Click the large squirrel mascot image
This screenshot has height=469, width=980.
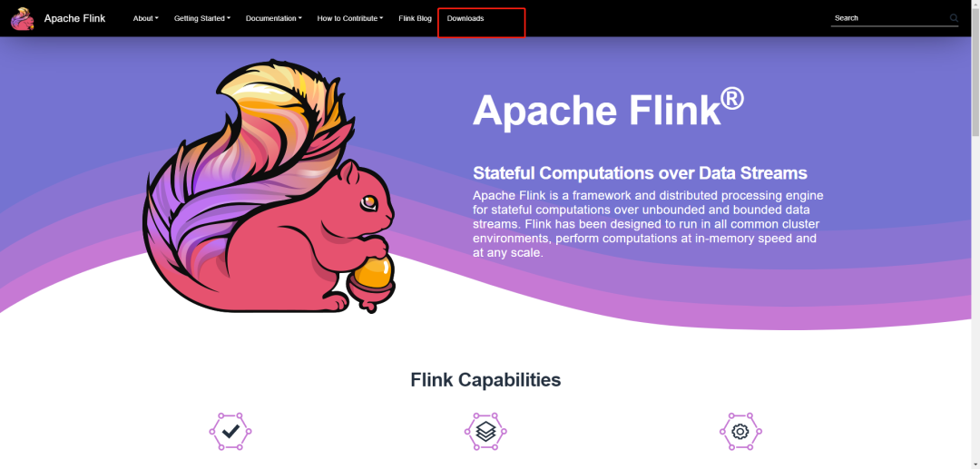(x=269, y=186)
